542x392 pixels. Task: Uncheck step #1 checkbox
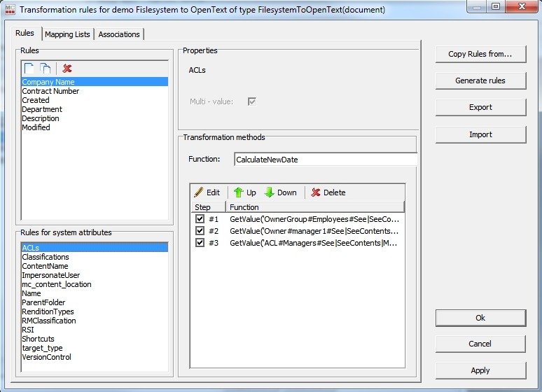200,219
